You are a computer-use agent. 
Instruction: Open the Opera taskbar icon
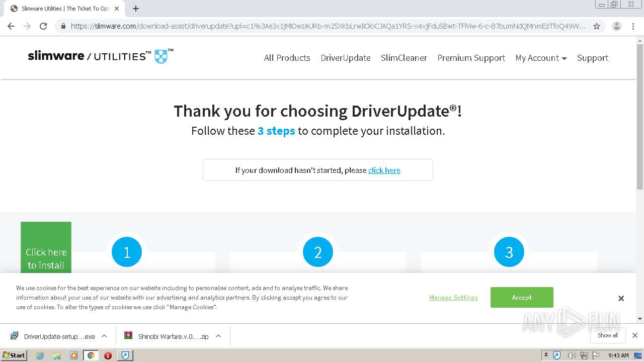coord(108,355)
